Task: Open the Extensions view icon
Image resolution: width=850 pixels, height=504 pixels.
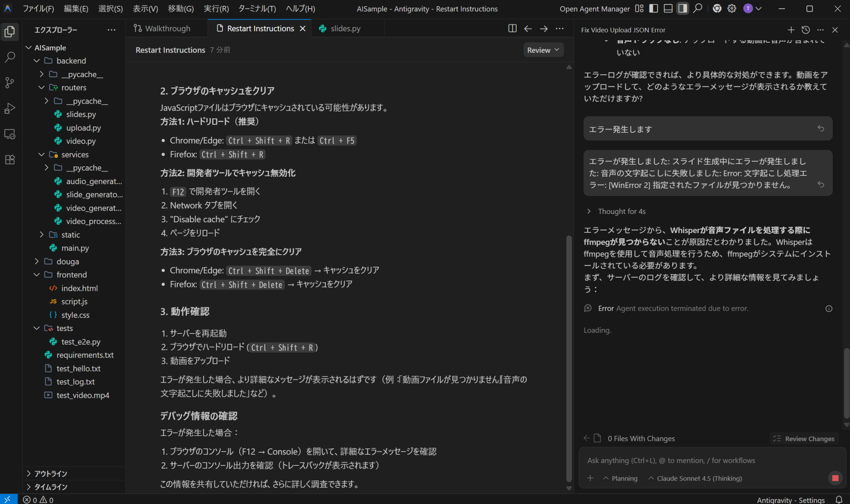Action: pyautogui.click(x=10, y=160)
